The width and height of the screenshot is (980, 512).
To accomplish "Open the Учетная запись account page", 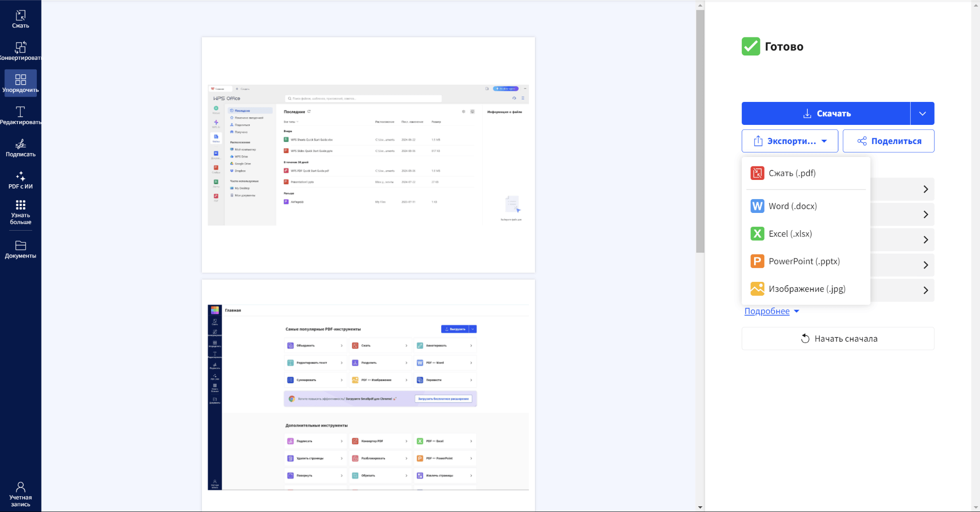I will 21,494.
